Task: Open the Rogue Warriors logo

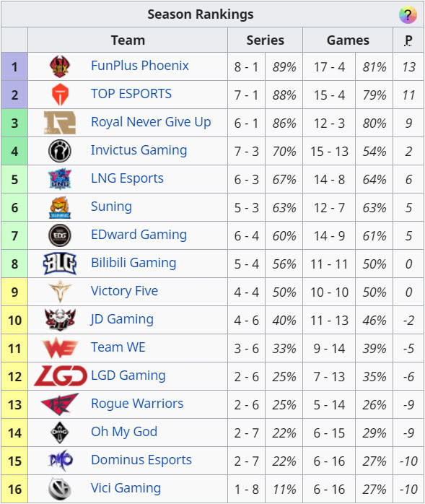Action: pos(60,404)
